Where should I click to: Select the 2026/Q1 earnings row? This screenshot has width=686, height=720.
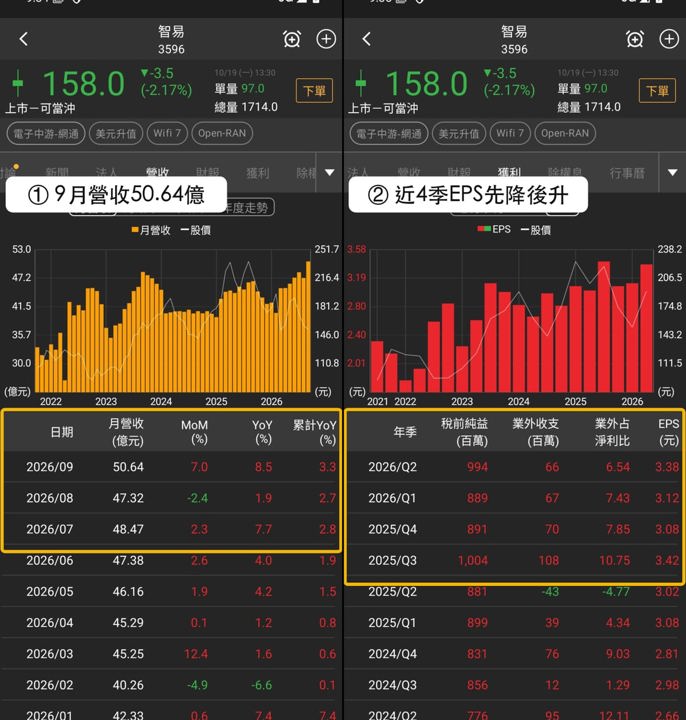514,498
